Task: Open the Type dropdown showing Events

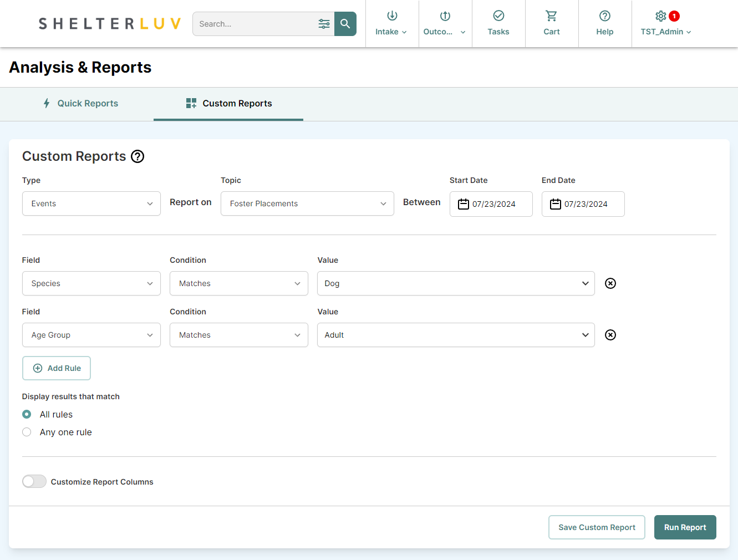Action: coord(91,203)
